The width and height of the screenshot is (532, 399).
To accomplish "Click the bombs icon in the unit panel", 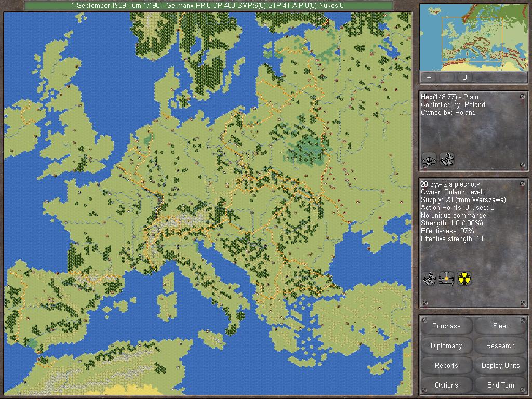I will tap(429, 279).
